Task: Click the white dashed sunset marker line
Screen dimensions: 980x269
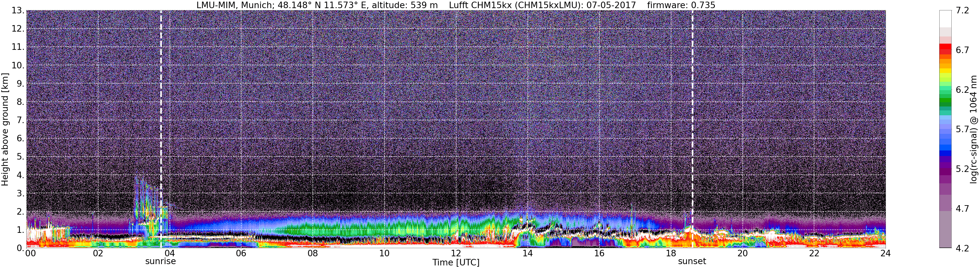Action: [692, 129]
